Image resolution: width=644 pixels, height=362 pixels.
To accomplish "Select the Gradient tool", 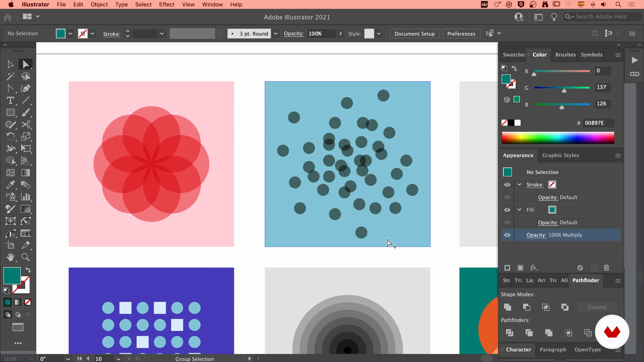I will coord(25,173).
